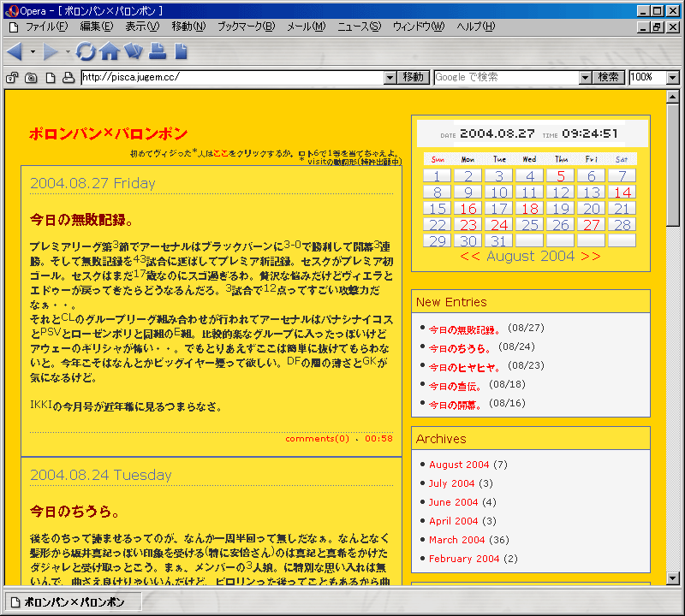Image resolution: width=685 pixels, height=616 pixels.
Task: Select calendar day 24
Action: (499, 224)
